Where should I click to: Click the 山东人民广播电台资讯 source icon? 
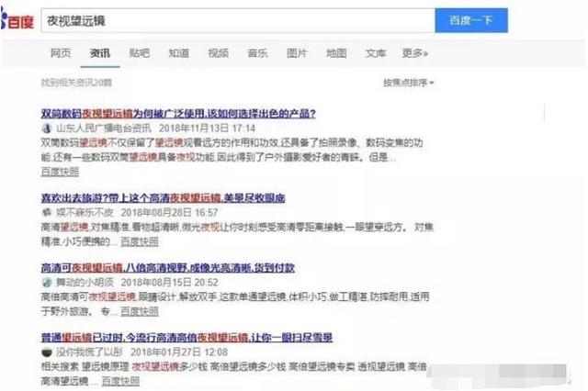point(47,128)
